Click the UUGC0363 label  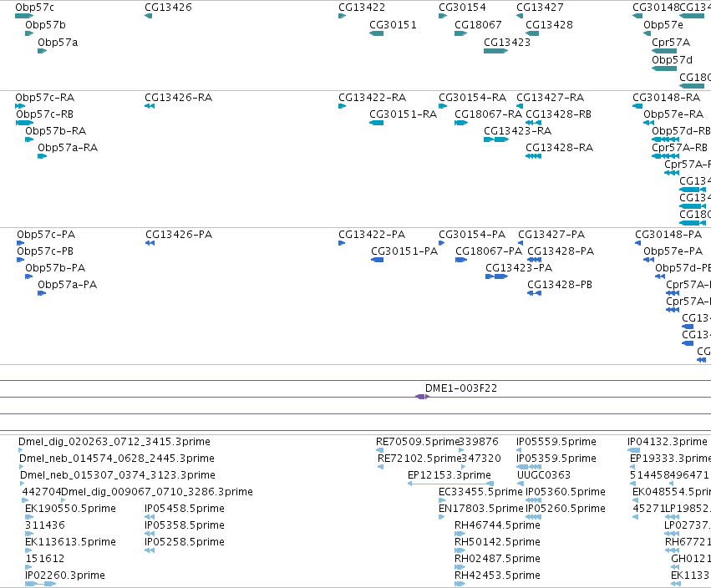544,475
